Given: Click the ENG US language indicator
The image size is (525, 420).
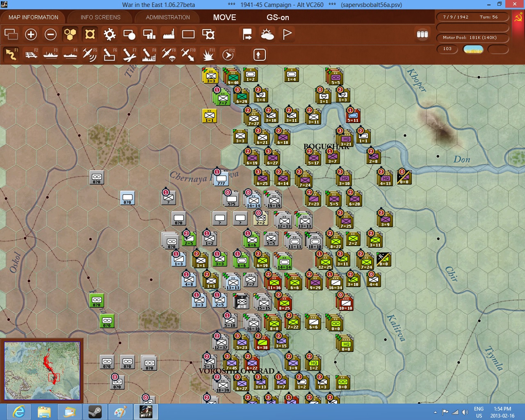Looking at the screenshot, I should click(x=479, y=412).
